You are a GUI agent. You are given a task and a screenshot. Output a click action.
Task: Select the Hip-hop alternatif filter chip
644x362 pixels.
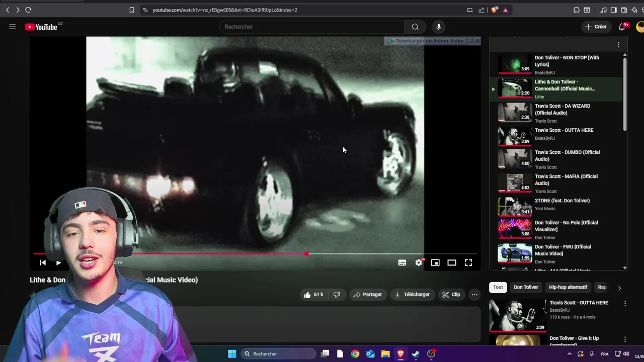tap(568, 287)
